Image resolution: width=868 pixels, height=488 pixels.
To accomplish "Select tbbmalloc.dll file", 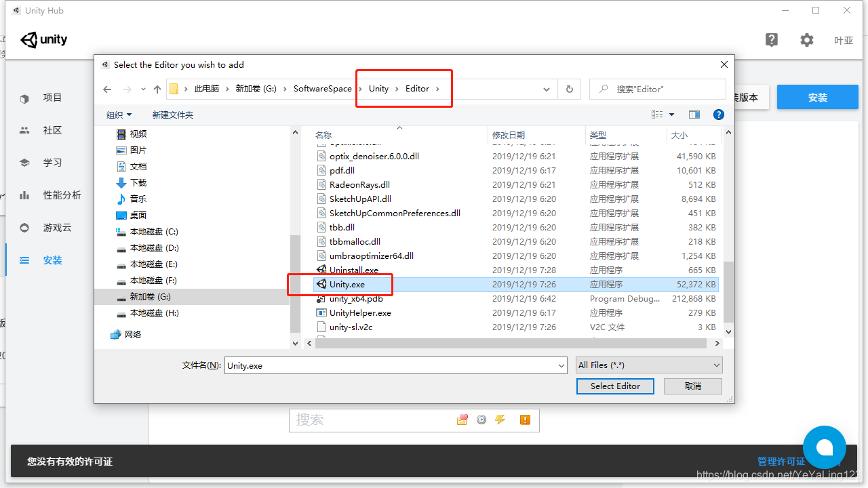I will [355, 241].
